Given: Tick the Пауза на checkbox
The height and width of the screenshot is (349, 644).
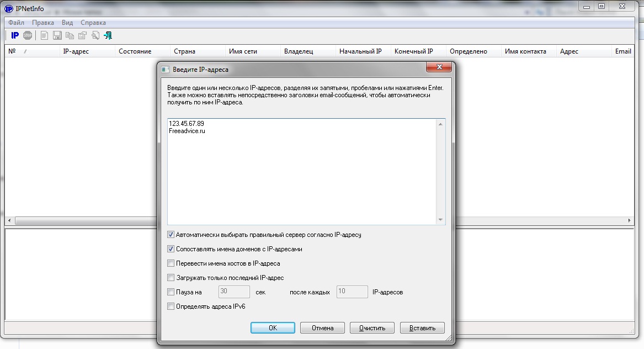Looking at the screenshot, I should 171,292.
